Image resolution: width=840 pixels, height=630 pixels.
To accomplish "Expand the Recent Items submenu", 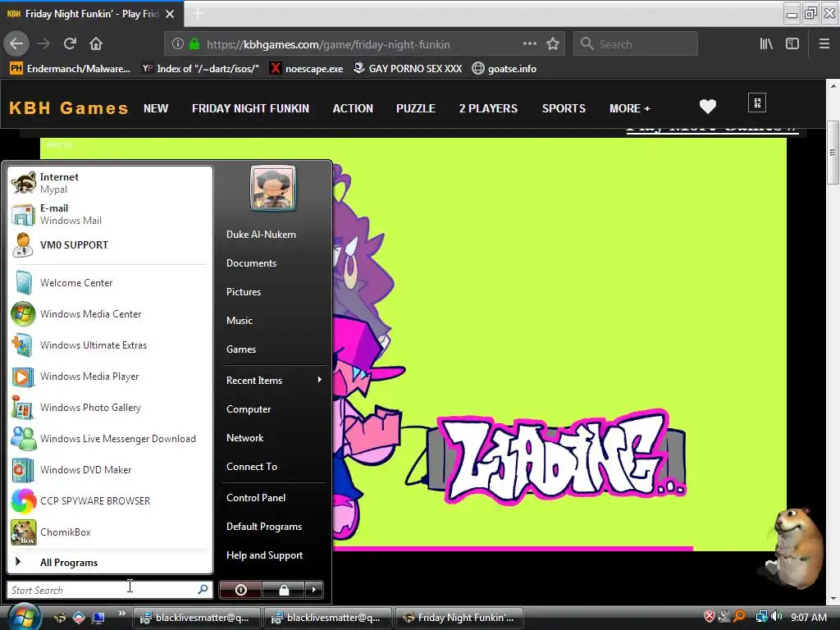I will pos(274,381).
